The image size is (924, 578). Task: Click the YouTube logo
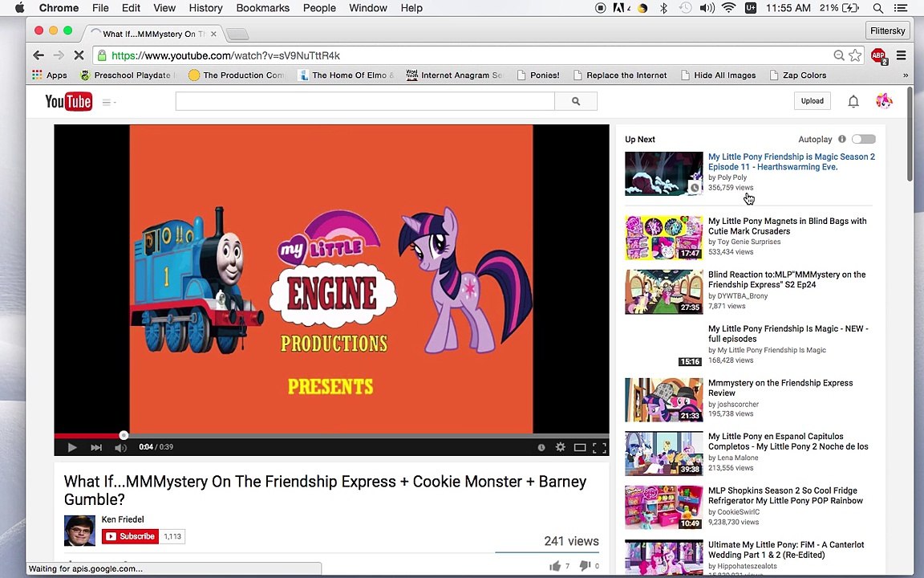coord(68,101)
